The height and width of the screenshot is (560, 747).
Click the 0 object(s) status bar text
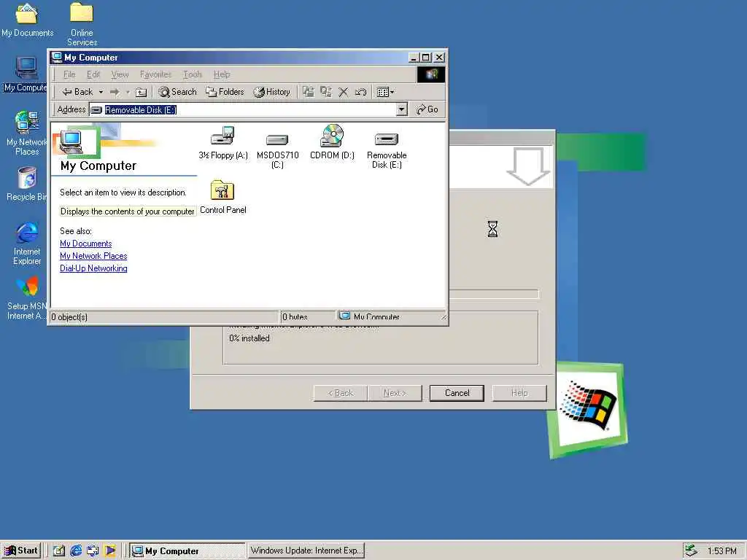coord(69,317)
